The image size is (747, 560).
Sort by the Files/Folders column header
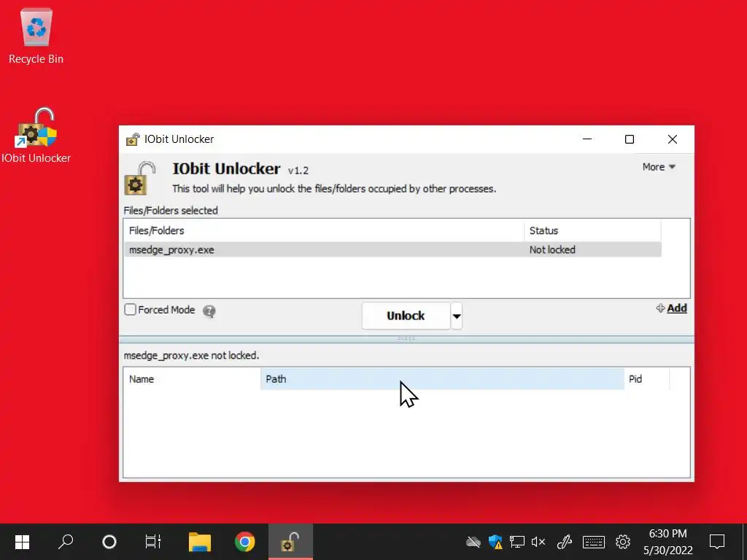click(324, 230)
